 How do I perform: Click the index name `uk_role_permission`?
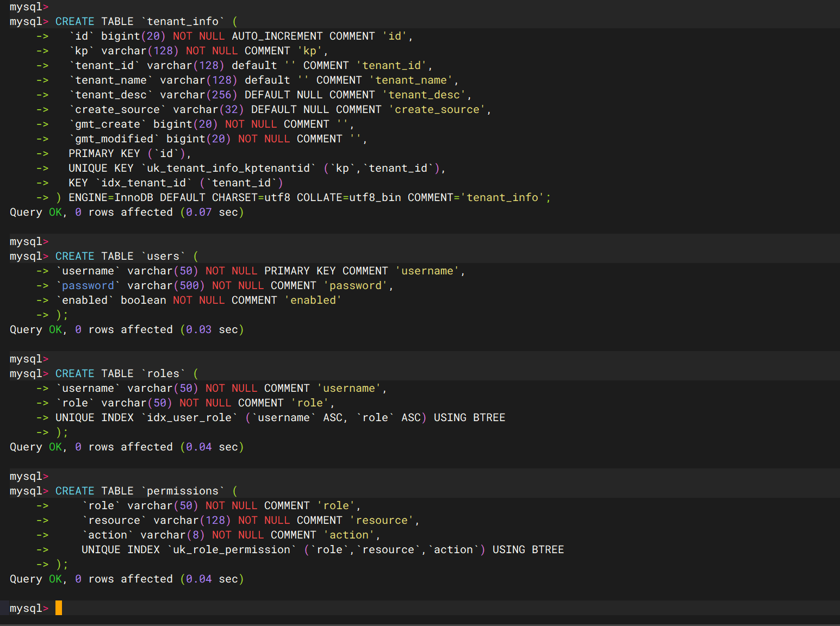(x=232, y=550)
